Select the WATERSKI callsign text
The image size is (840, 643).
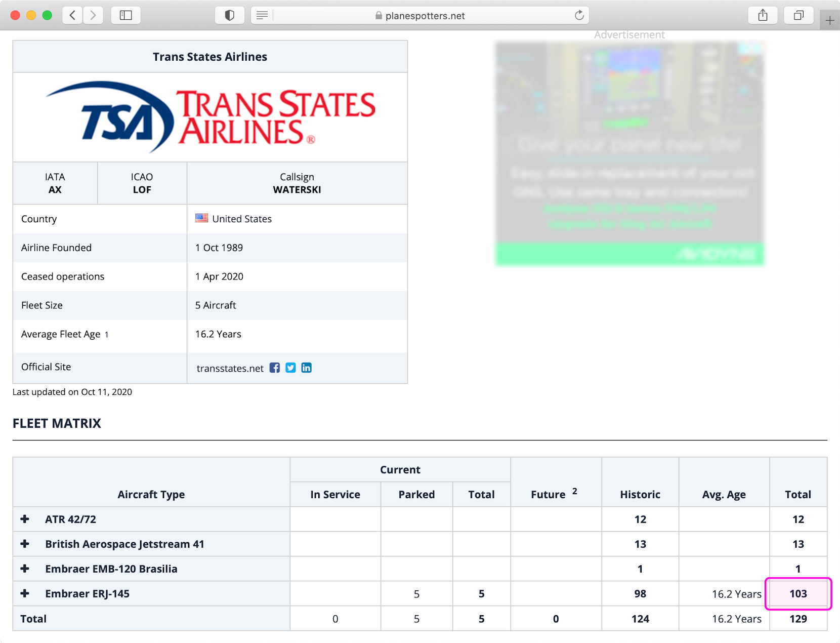click(297, 189)
